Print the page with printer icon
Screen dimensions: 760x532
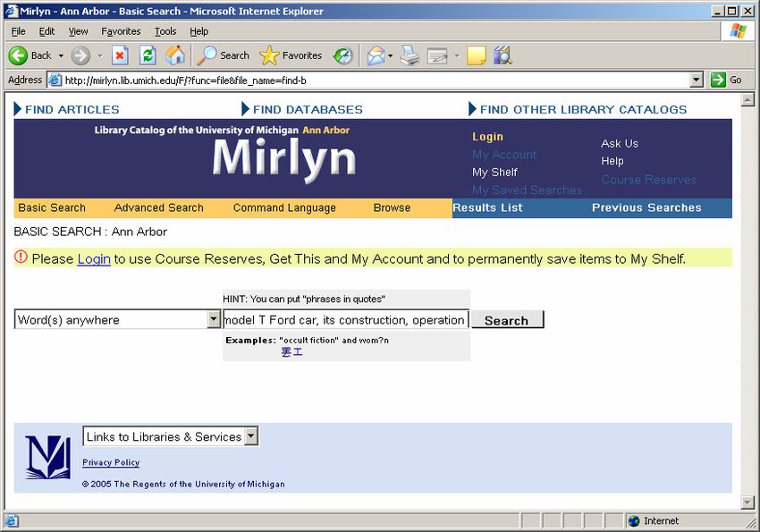point(410,55)
